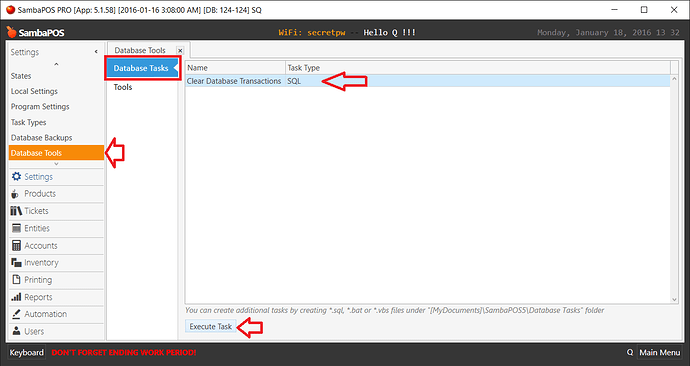
Task: Open the Automation category label
Action: click(46, 314)
